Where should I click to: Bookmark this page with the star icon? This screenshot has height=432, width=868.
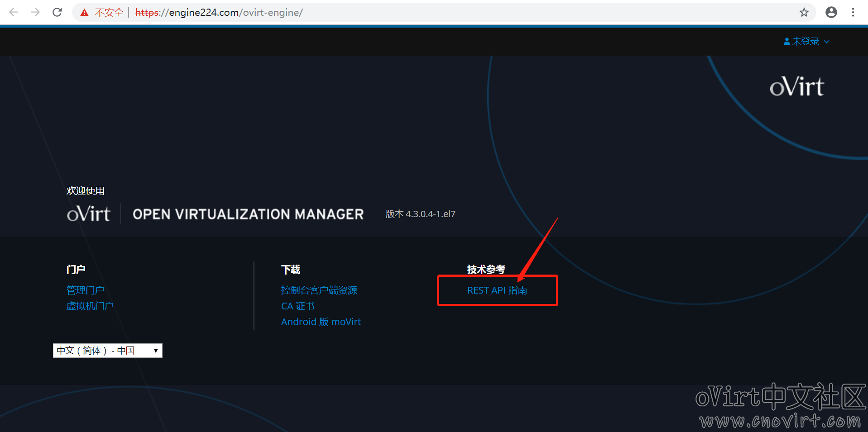(x=804, y=12)
